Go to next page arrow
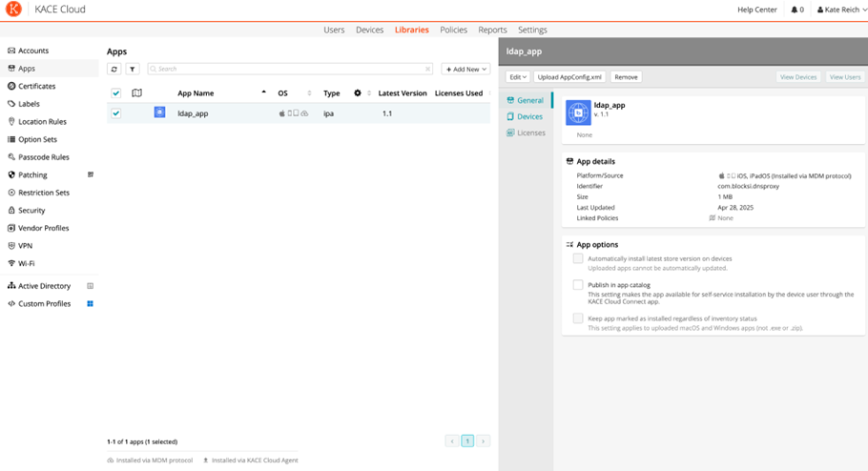 [x=484, y=441]
